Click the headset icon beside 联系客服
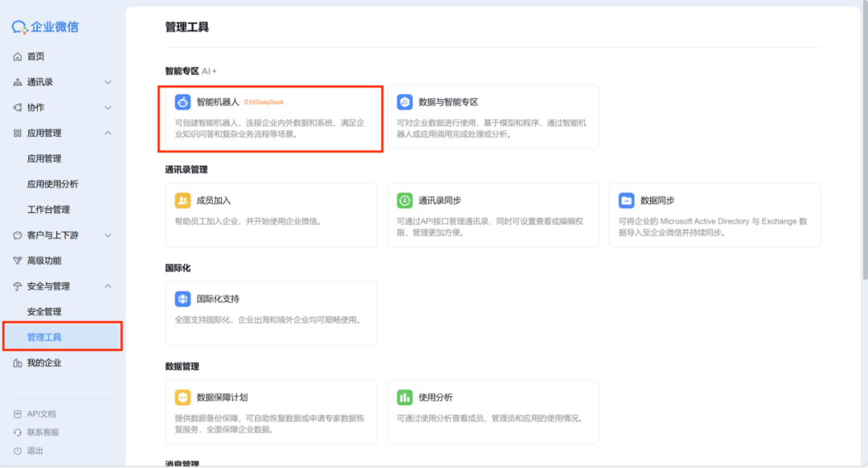The image size is (868, 468). click(x=18, y=433)
